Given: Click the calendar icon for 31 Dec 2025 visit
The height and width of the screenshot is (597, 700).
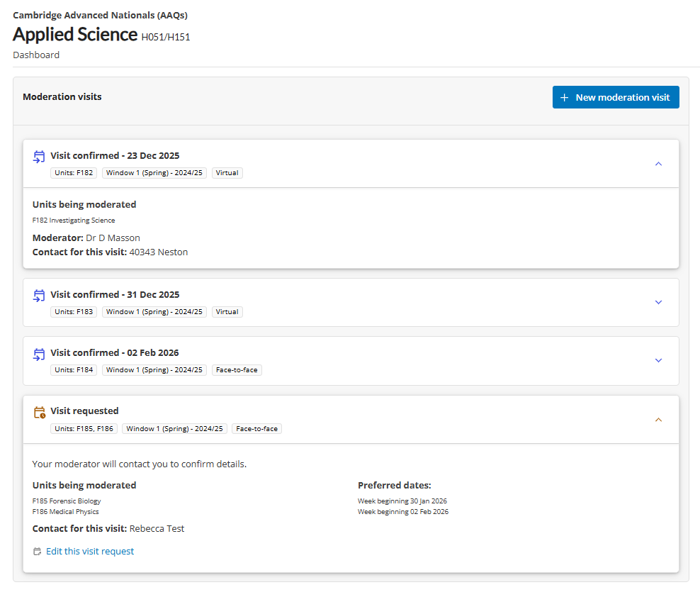Looking at the screenshot, I should point(40,296).
